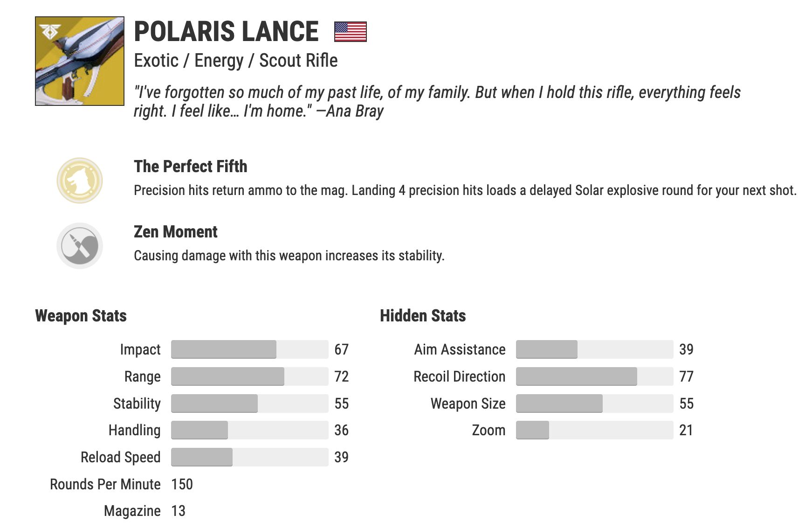Click the Aim Assistance stat bar
This screenshot has height=529, width=812.
point(594,349)
